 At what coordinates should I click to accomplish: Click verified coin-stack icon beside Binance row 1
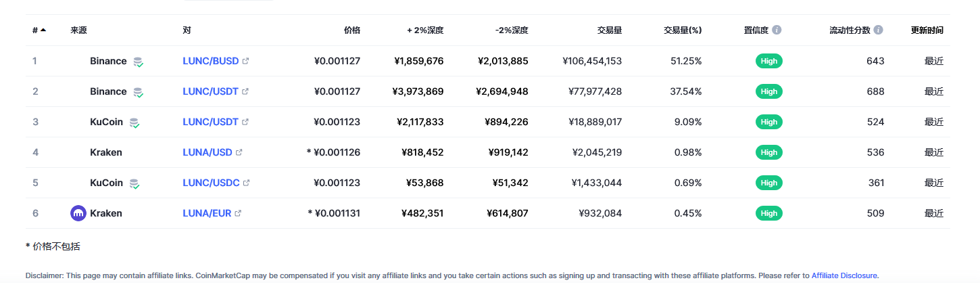pos(138,62)
